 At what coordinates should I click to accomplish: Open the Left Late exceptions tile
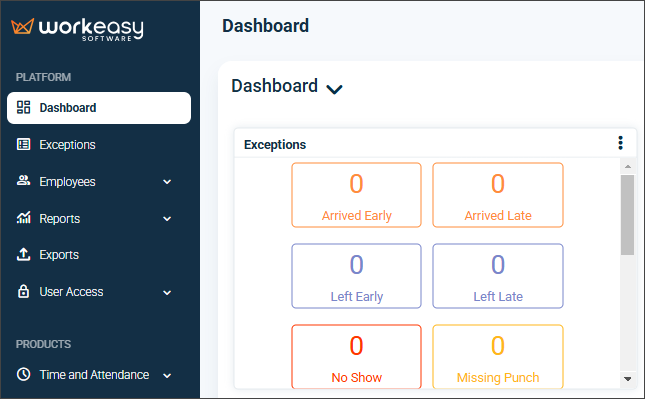click(x=498, y=276)
